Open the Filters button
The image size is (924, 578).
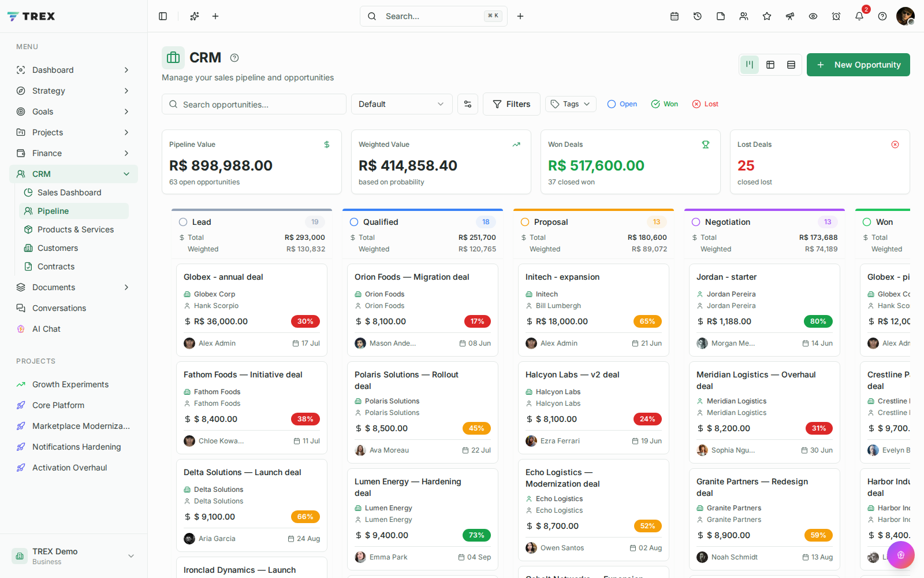512,104
